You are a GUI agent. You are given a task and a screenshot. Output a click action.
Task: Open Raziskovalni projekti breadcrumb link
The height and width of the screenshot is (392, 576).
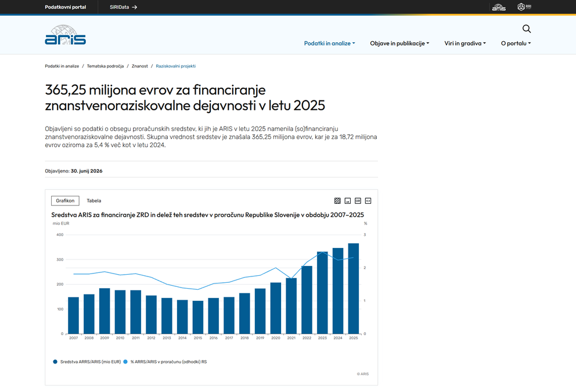coord(175,66)
